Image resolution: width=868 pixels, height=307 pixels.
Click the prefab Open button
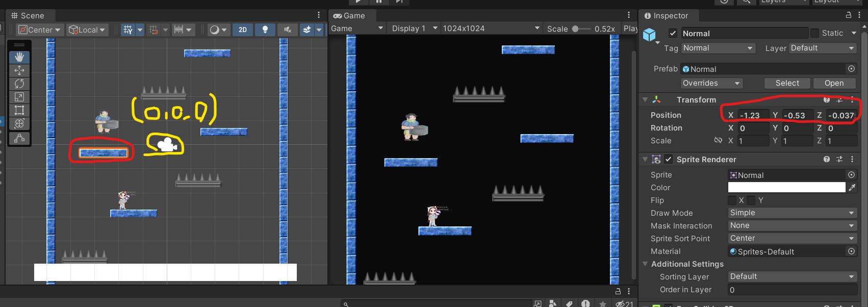(x=834, y=83)
